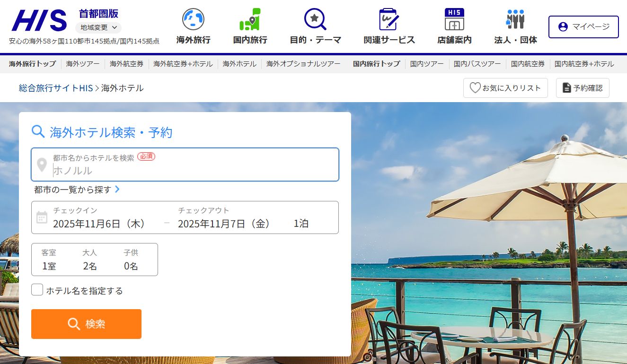Click the check-in calendar icon

(x=42, y=217)
